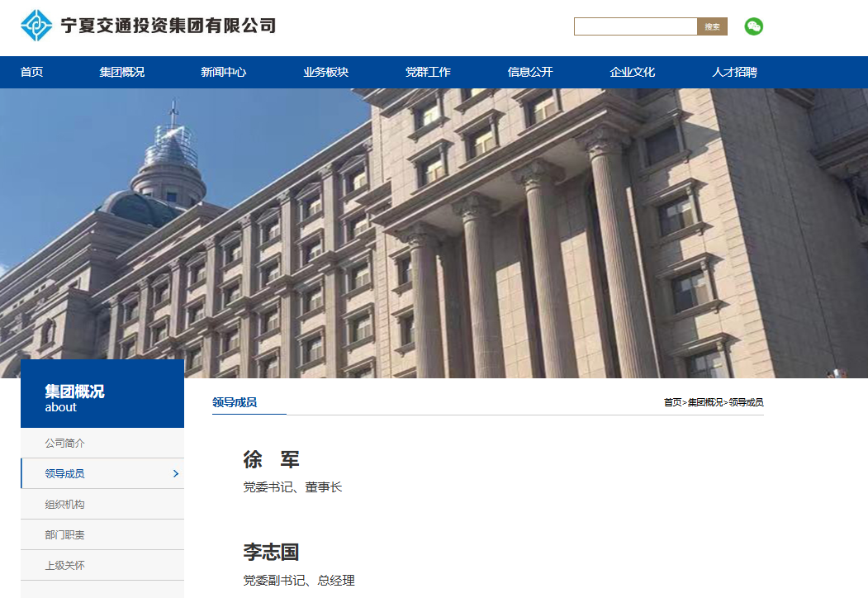
Task: Select 组织机构 in the sidebar
Action: click(x=64, y=505)
